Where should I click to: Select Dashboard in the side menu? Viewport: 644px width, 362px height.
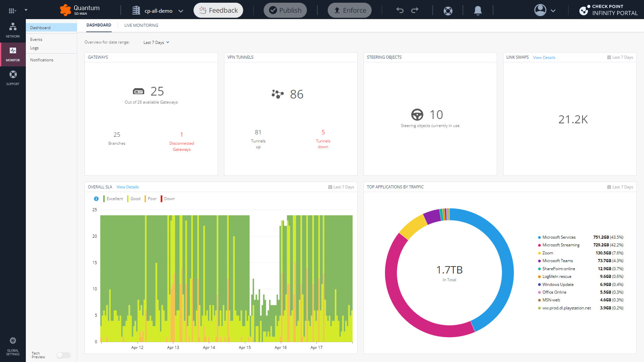coord(51,27)
